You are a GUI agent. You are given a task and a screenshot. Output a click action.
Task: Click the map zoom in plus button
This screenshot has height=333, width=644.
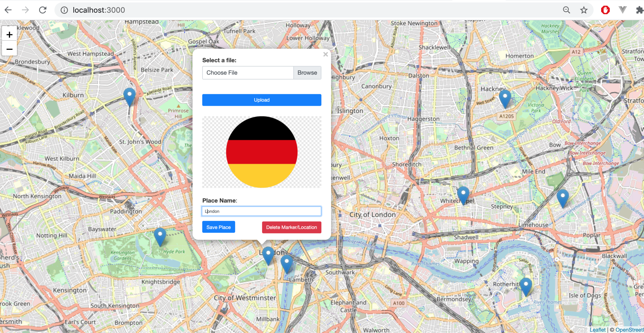9,35
